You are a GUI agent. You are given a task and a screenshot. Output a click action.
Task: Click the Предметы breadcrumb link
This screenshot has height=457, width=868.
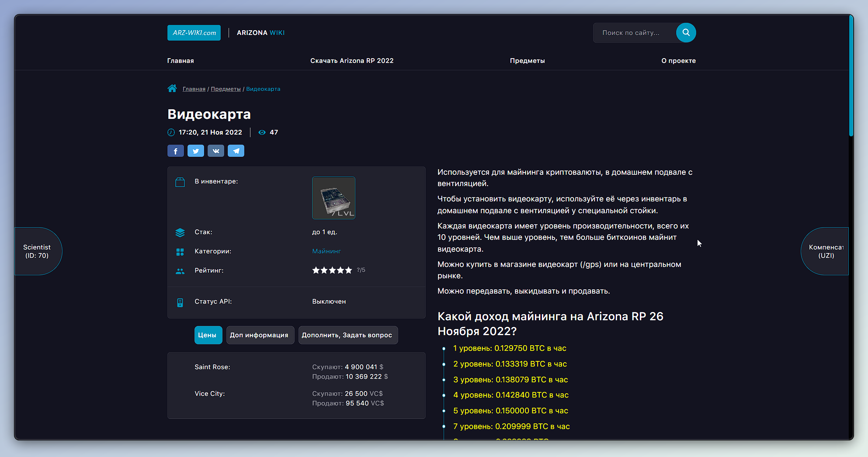pos(226,89)
